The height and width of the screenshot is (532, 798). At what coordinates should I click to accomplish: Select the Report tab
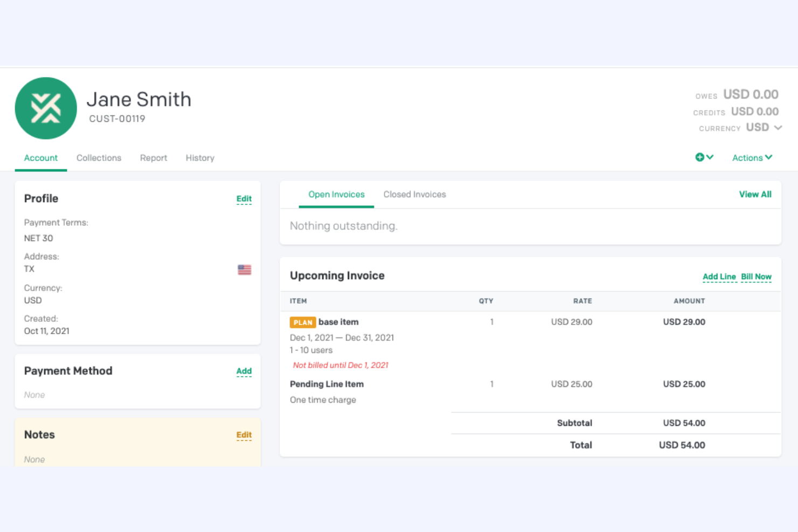[153, 157]
